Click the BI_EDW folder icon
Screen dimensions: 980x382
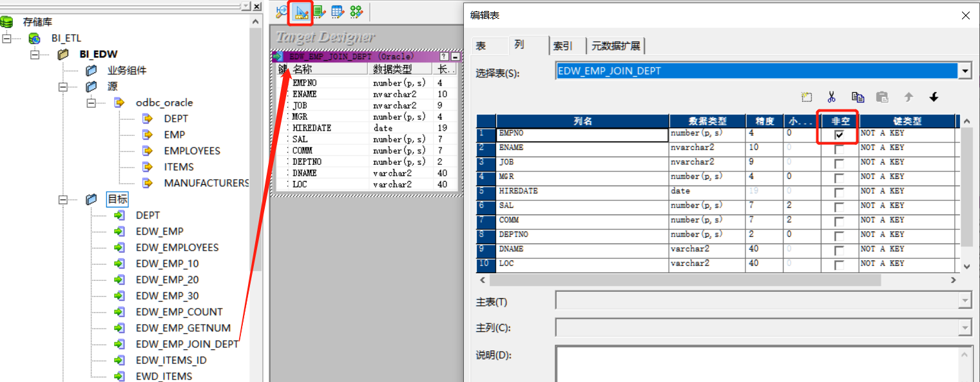coord(63,54)
